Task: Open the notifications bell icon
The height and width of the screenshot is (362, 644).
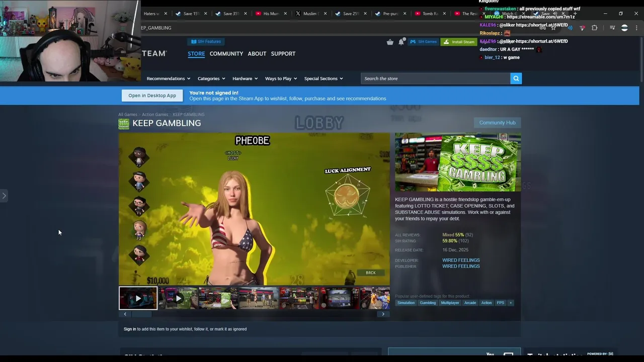Action: pyautogui.click(x=401, y=42)
